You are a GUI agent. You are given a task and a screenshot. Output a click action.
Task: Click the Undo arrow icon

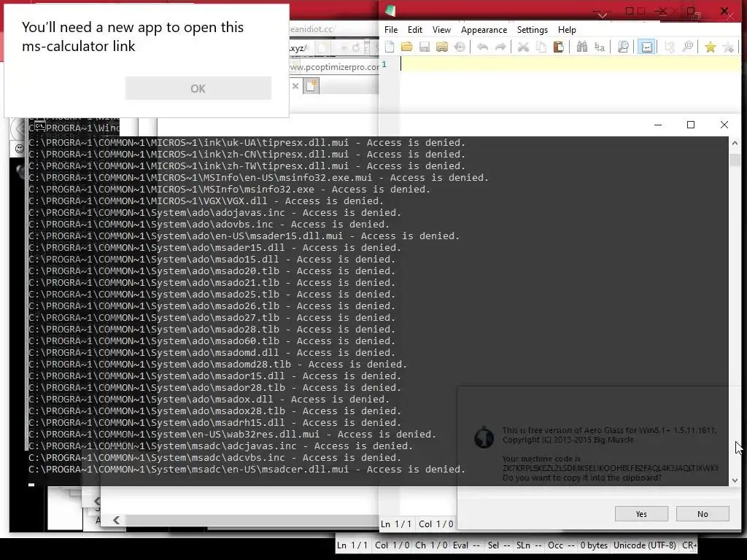483,47
